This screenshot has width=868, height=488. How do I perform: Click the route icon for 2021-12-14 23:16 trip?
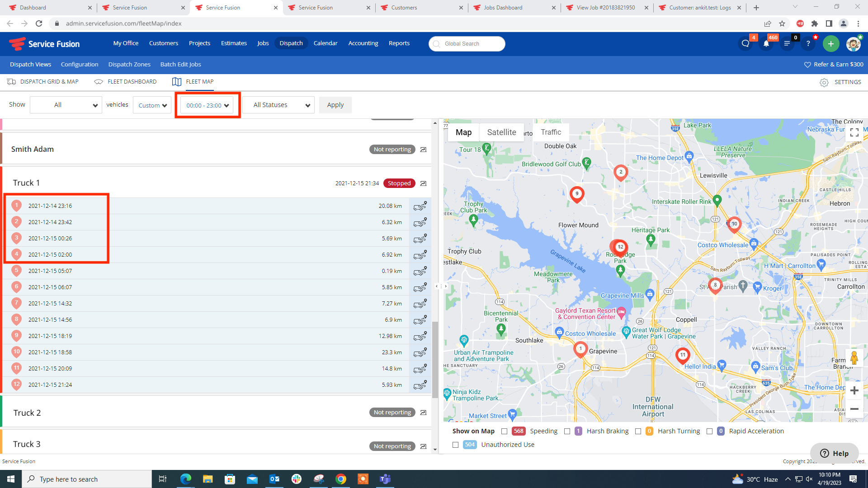(420, 206)
